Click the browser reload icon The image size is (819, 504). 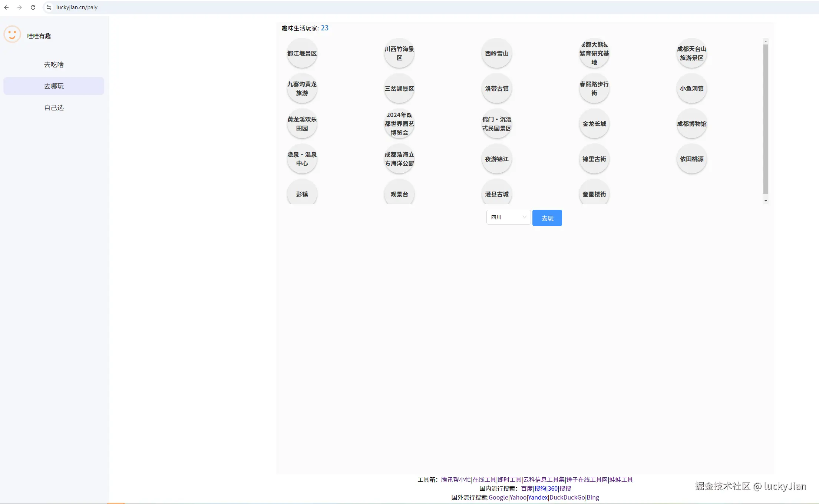33,7
